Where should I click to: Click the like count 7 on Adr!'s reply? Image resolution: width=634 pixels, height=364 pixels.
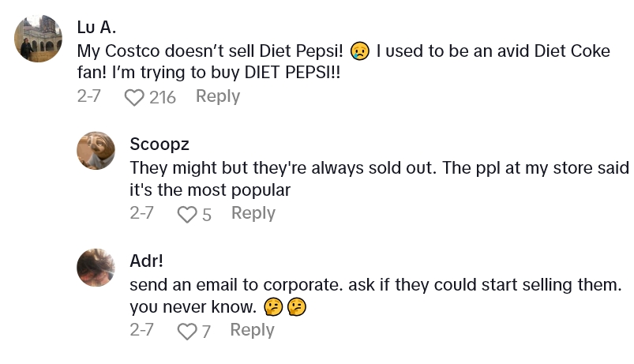click(x=206, y=331)
